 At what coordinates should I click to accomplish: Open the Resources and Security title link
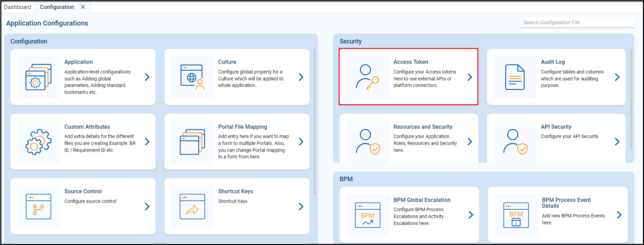coord(423,127)
